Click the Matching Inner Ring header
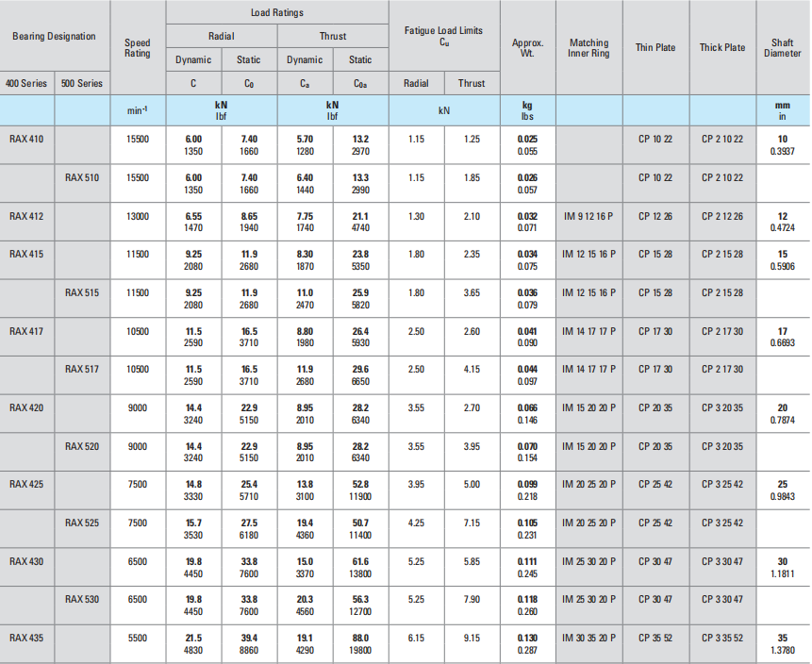The width and height of the screenshot is (812, 664). point(588,48)
